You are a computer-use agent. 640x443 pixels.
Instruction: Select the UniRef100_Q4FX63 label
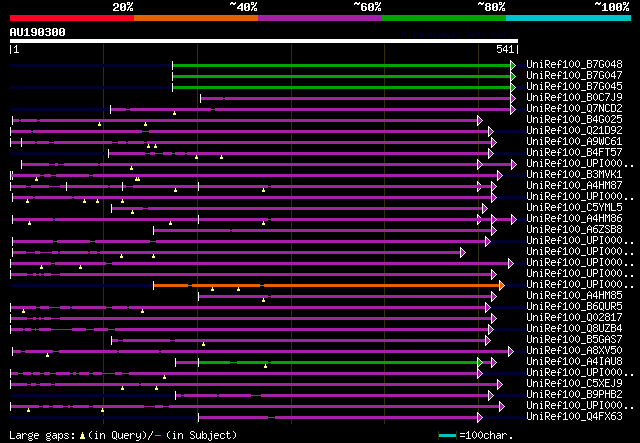[574, 417]
